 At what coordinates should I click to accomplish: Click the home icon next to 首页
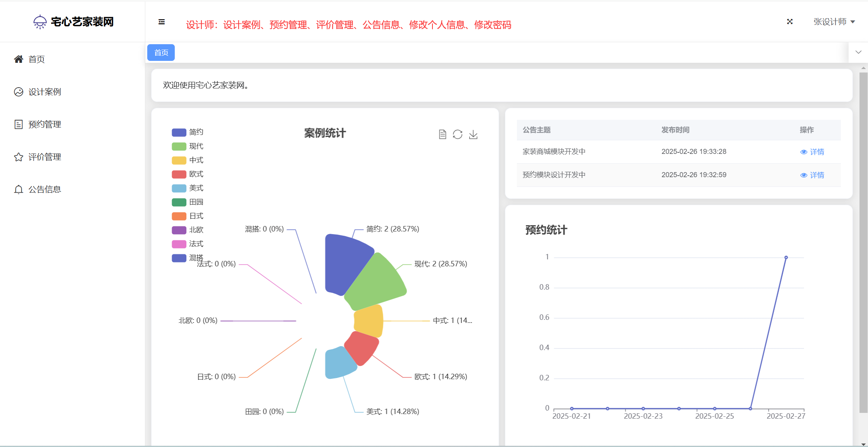[19, 59]
